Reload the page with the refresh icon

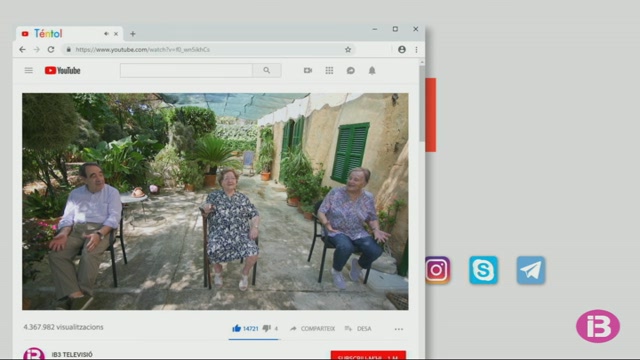(51, 49)
